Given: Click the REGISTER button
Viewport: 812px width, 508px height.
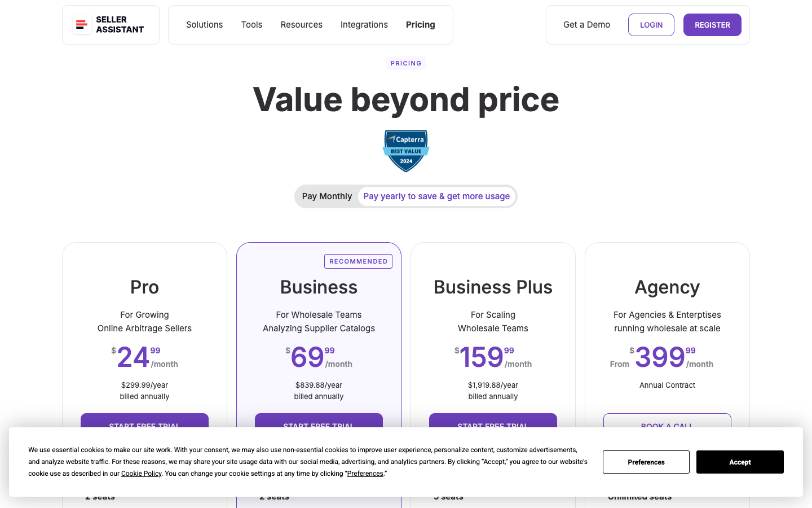Looking at the screenshot, I should tap(712, 25).
